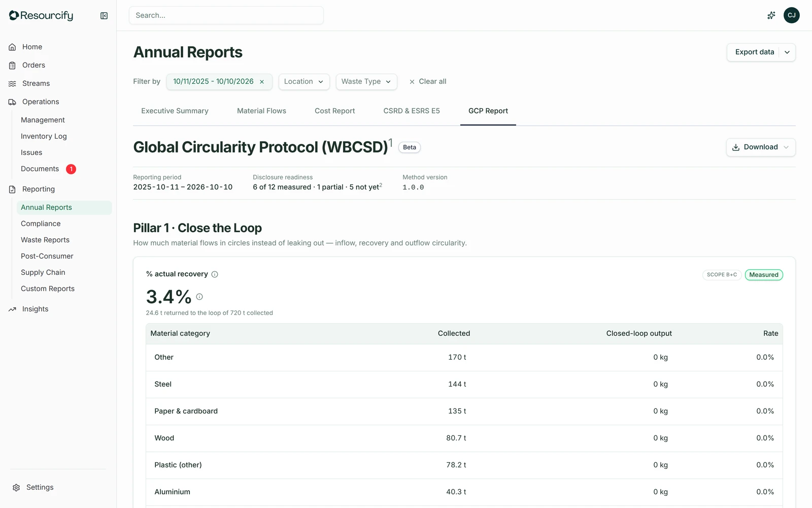Click the Home house icon
This screenshot has width=812, height=508.
12,47
